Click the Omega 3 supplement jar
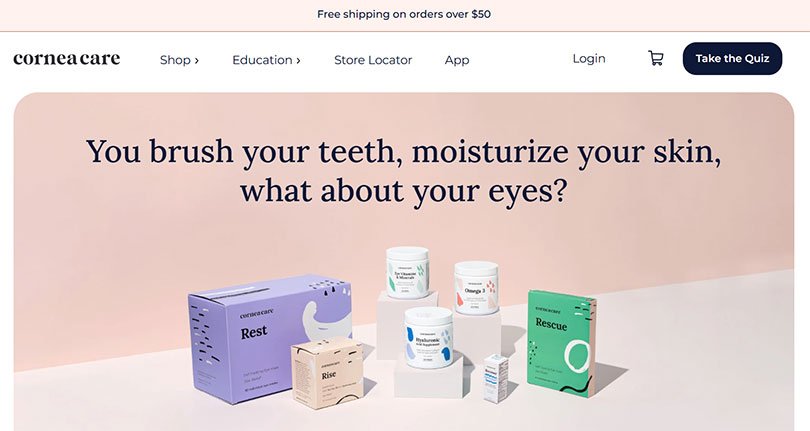The width and height of the screenshot is (810, 431). (x=476, y=288)
